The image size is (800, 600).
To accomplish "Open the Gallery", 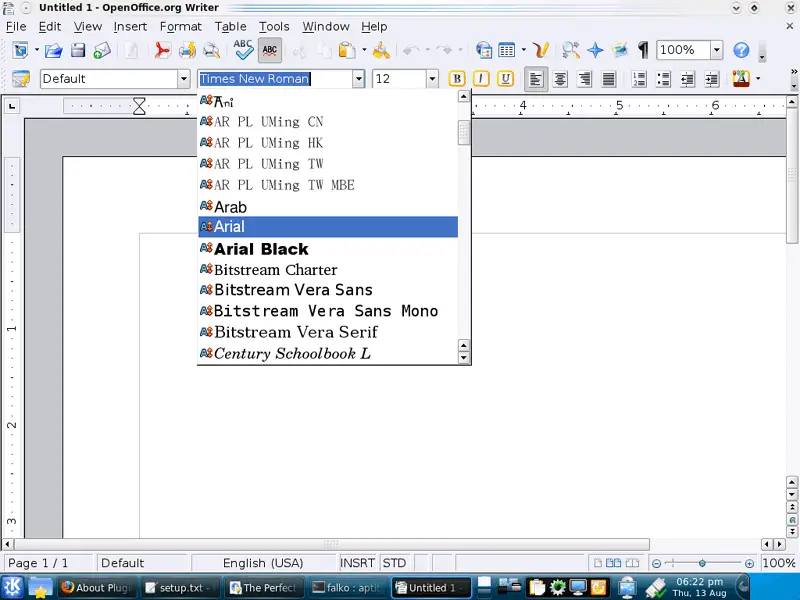I will 619,50.
